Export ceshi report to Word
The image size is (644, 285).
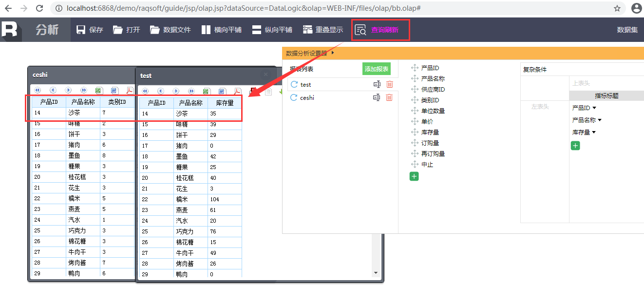point(114,90)
